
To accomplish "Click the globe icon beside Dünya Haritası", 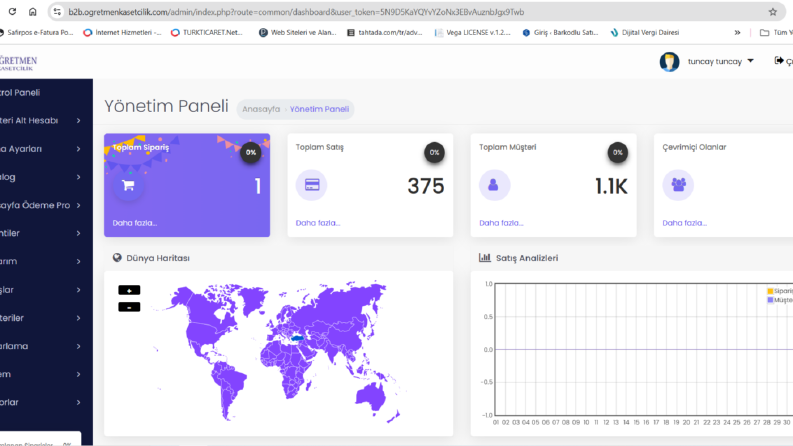I will (x=117, y=257).
